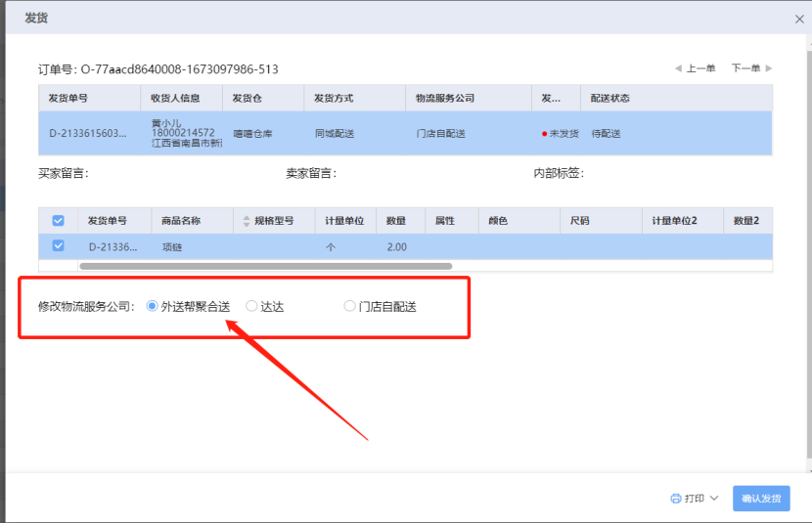The height and width of the screenshot is (523, 812).
Task: Toggle the select-all checkbox in product table header
Action: 58,221
